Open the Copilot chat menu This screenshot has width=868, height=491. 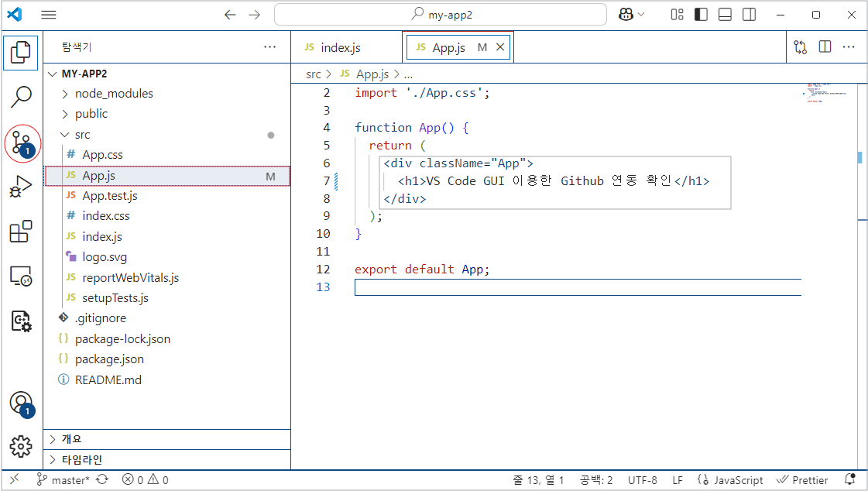(x=632, y=15)
